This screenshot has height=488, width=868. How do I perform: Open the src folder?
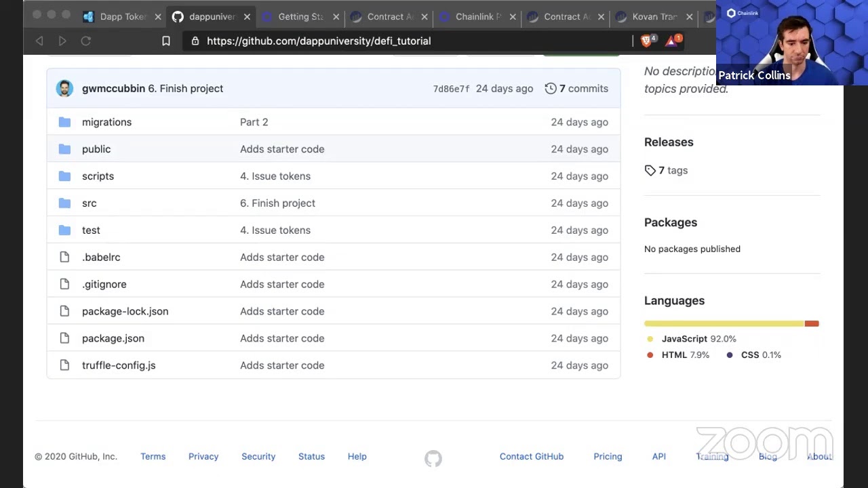point(89,203)
